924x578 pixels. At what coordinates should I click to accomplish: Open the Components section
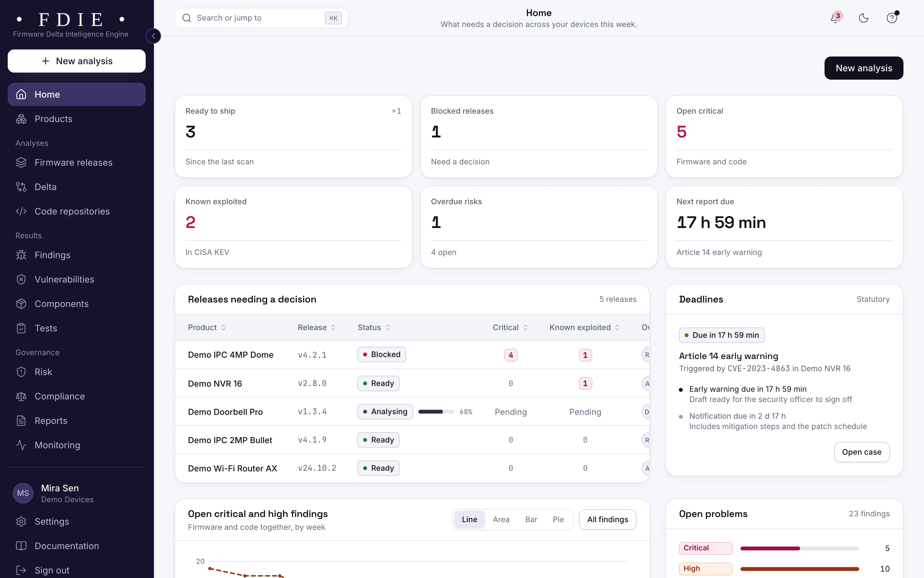coord(76,304)
